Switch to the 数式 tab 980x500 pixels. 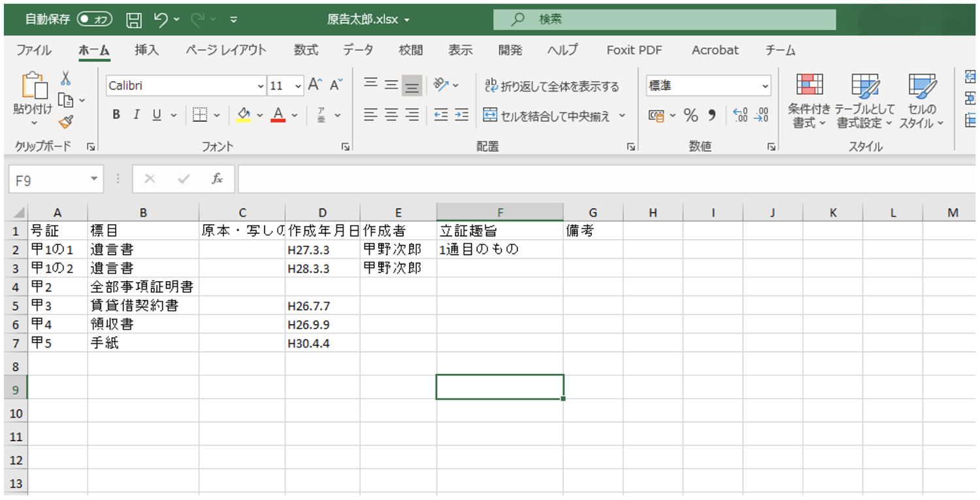pyautogui.click(x=306, y=50)
